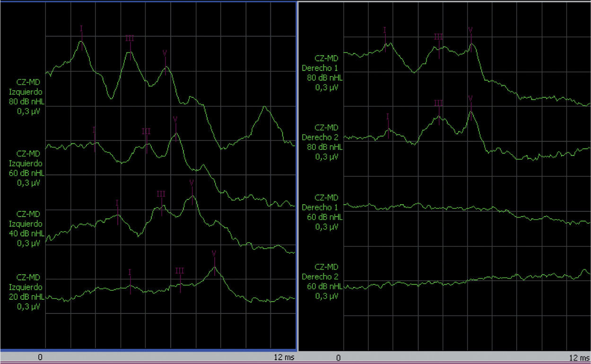The image size is (591, 364).
Task: Click the Derecho 1 60 dB nHL trace label
Action: [322, 212]
